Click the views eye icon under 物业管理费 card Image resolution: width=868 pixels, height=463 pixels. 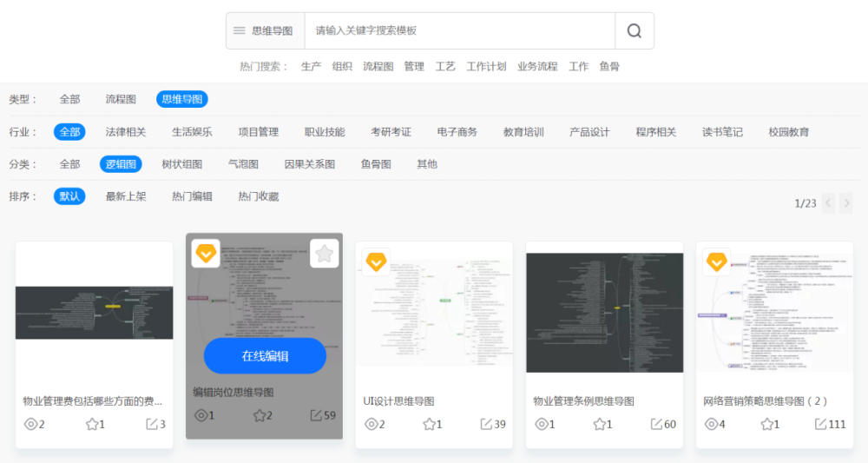31,424
